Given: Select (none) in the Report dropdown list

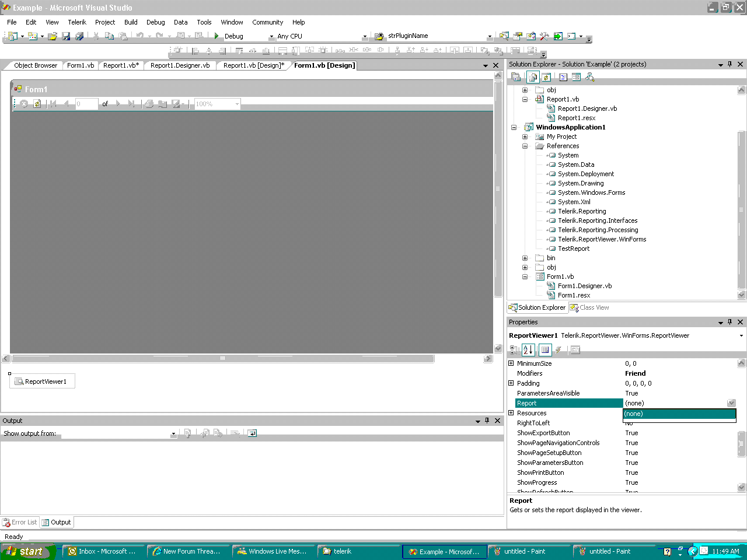Looking at the screenshot, I should click(679, 414).
